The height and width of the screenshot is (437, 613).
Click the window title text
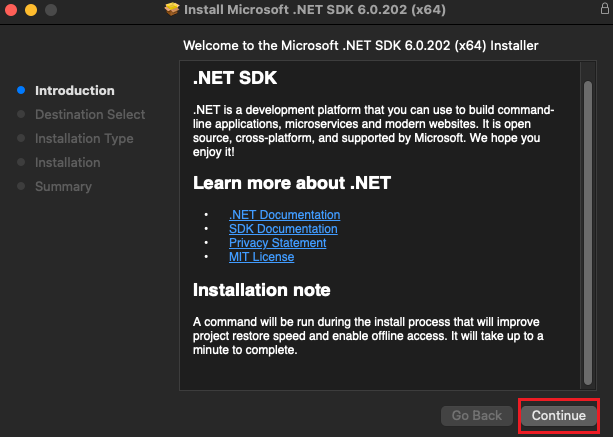pyautogui.click(x=317, y=10)
